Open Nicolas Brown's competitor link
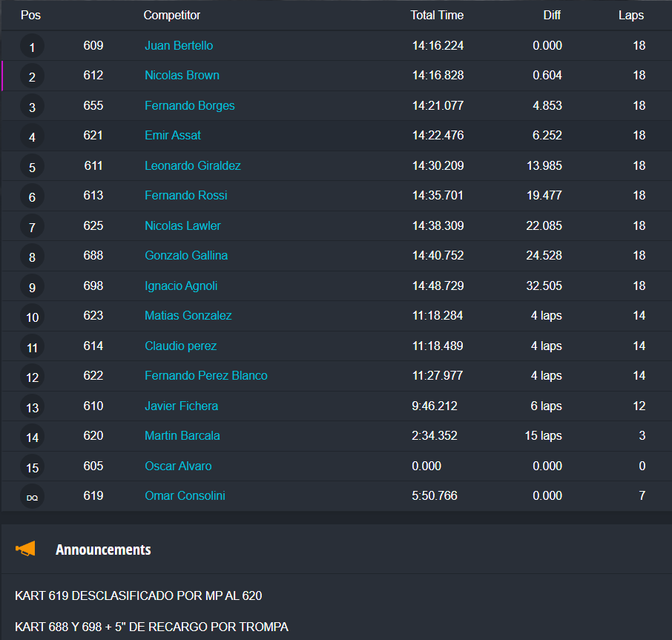Image resolution: width=672 pixels, height=640 pixels. [182, 75]
